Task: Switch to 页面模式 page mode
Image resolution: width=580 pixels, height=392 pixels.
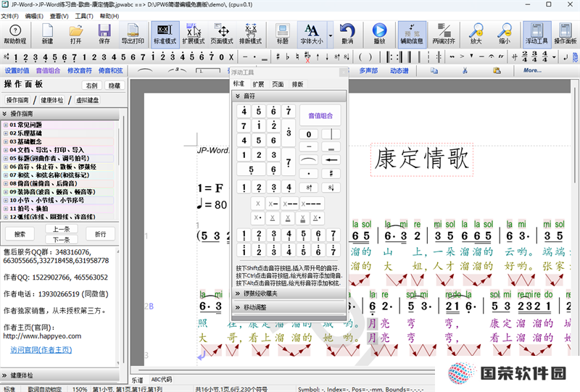Action: click(222, 34)
